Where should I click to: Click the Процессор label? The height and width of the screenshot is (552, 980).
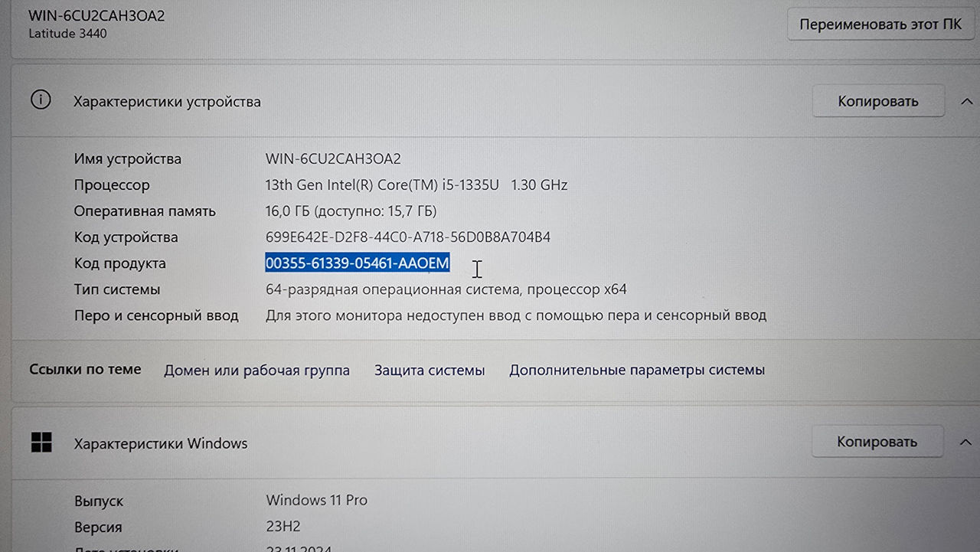click(x=112, y=185)
